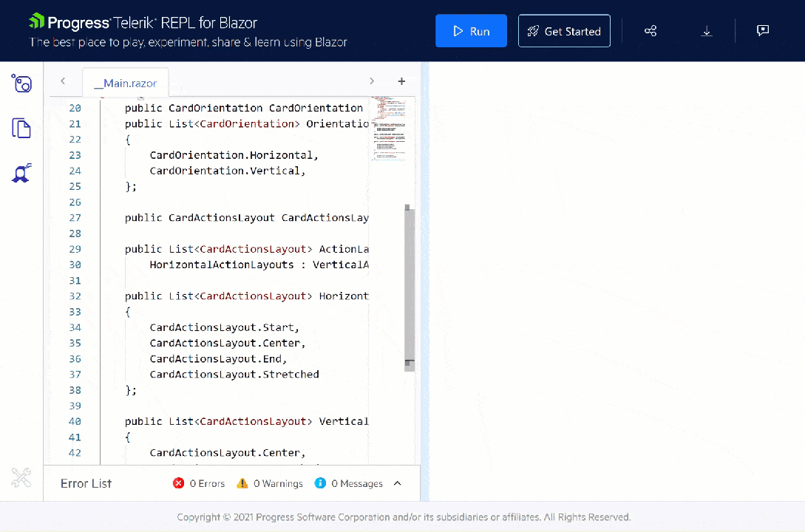This screenshot has height=532, width=805.
Task: Click the download icon in the header
Action: (x=707, y=31)
